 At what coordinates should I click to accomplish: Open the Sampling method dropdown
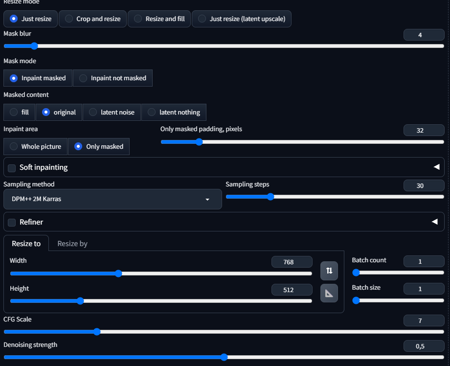click(x=112, y=199)
